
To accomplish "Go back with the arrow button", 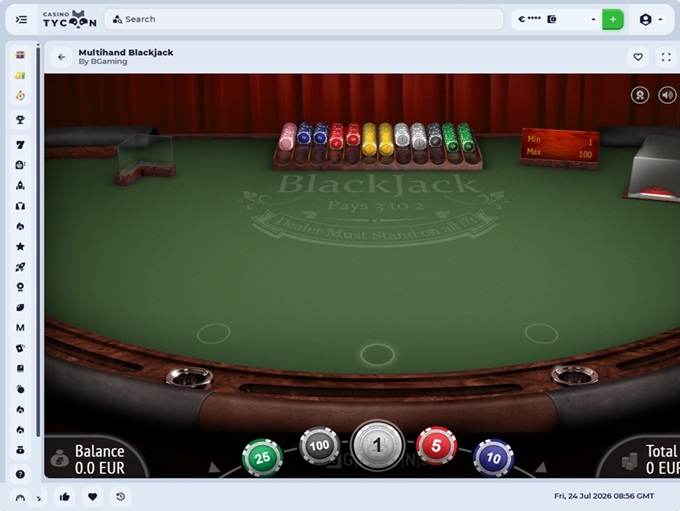I will 62,57.
